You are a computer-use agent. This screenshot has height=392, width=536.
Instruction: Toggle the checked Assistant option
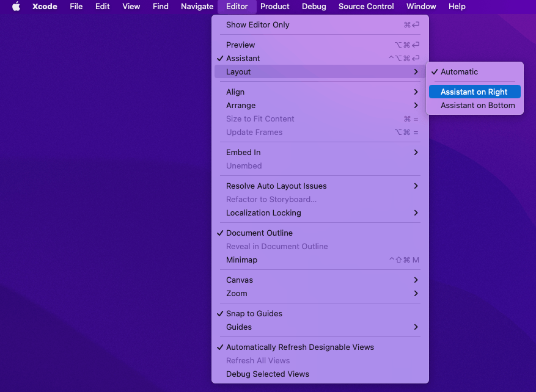[x=320, y=59]
